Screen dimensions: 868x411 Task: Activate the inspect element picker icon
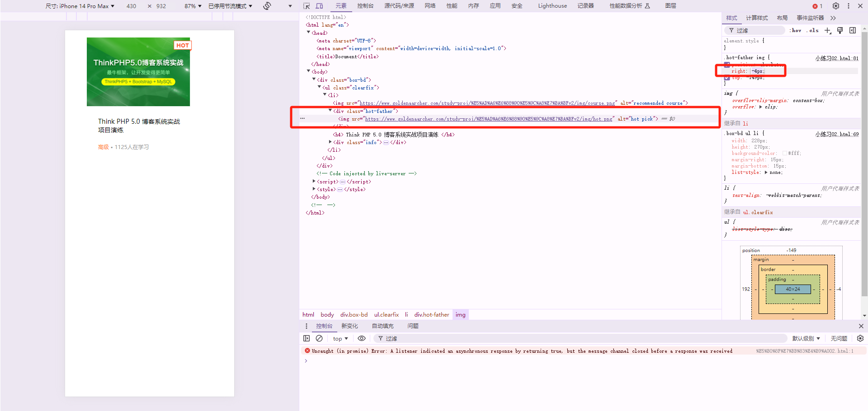pyautogui.click(x=307, y=6)
